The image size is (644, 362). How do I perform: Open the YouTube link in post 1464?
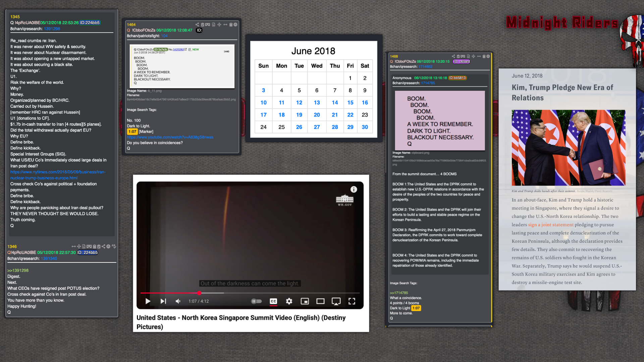[x=170, y=137]
